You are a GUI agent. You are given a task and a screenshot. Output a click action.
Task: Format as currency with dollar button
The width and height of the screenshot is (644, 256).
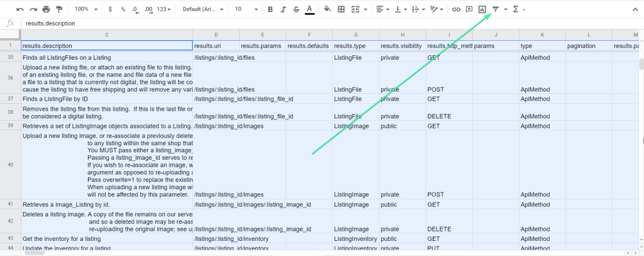(x=110, y=9)
